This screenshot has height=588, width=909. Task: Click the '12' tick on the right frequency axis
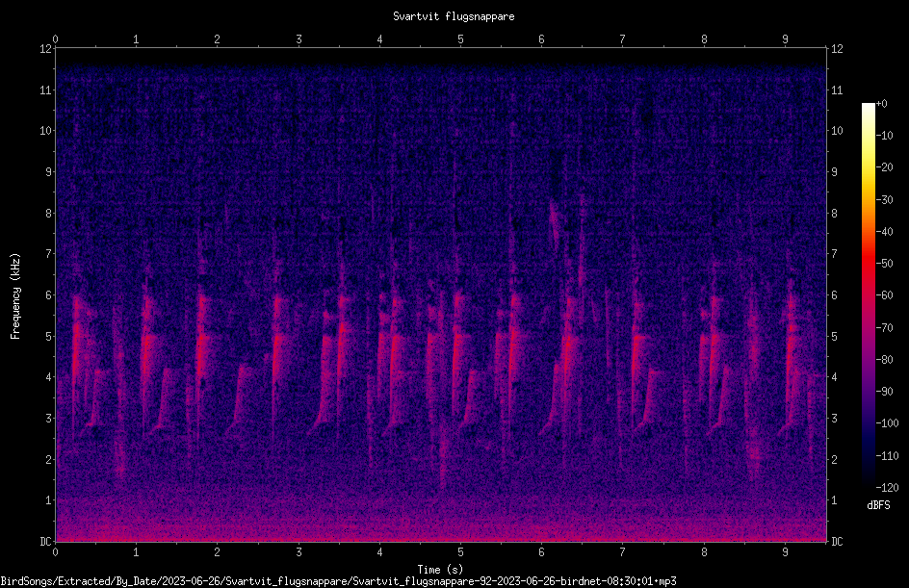837,49
